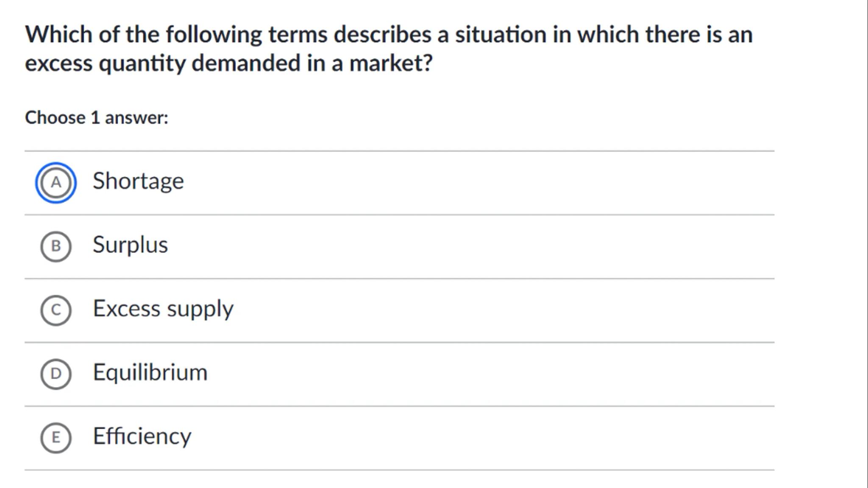Click the 'Excess supply' answer label text

pos(163,309)
